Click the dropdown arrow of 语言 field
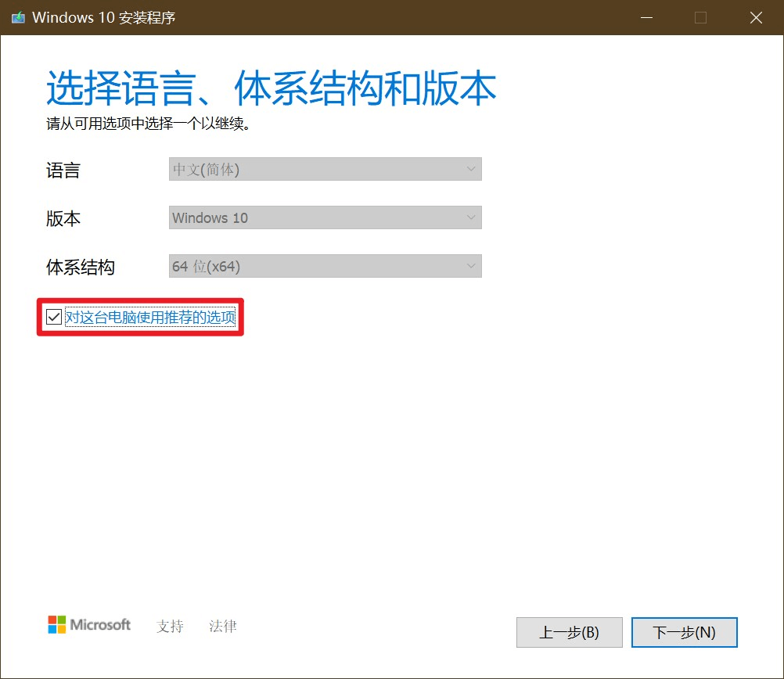 470,169
